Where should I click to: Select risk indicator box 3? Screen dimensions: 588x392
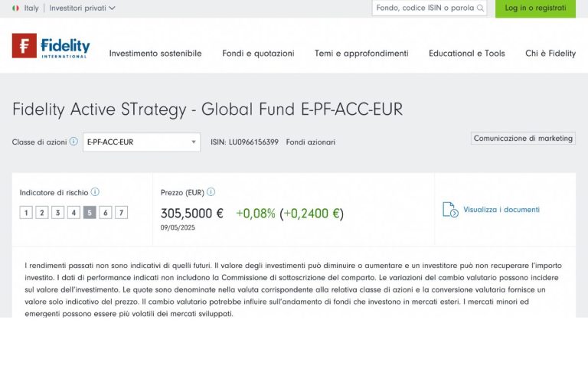point(57,213)
